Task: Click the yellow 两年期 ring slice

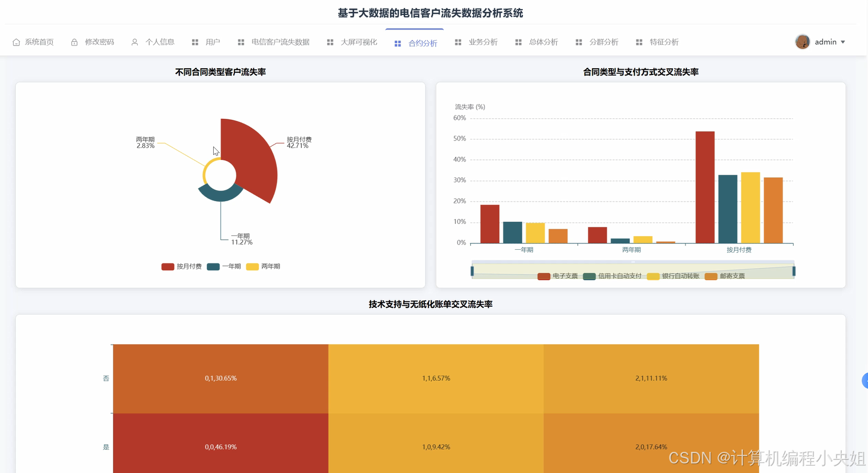Action: point(206,169)
